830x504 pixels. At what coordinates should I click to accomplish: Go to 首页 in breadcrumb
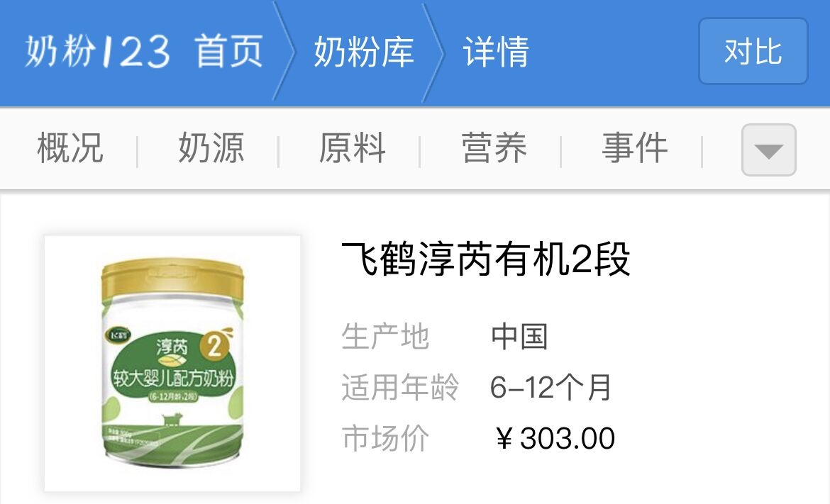pyautogui.click(x=228, y=51)
